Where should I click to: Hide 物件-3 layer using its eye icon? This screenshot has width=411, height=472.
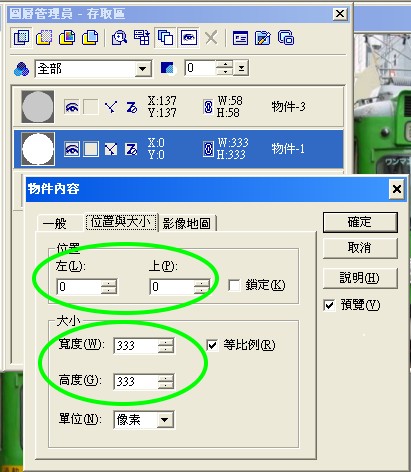click(72, 107)
